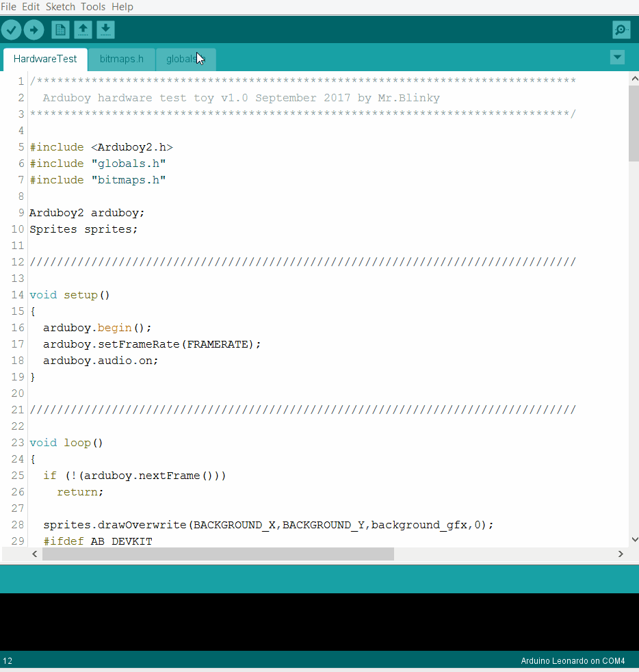Click the vertical scrollbar up arrow
Screen dimensions: 639x672
(x=634, y=78)
